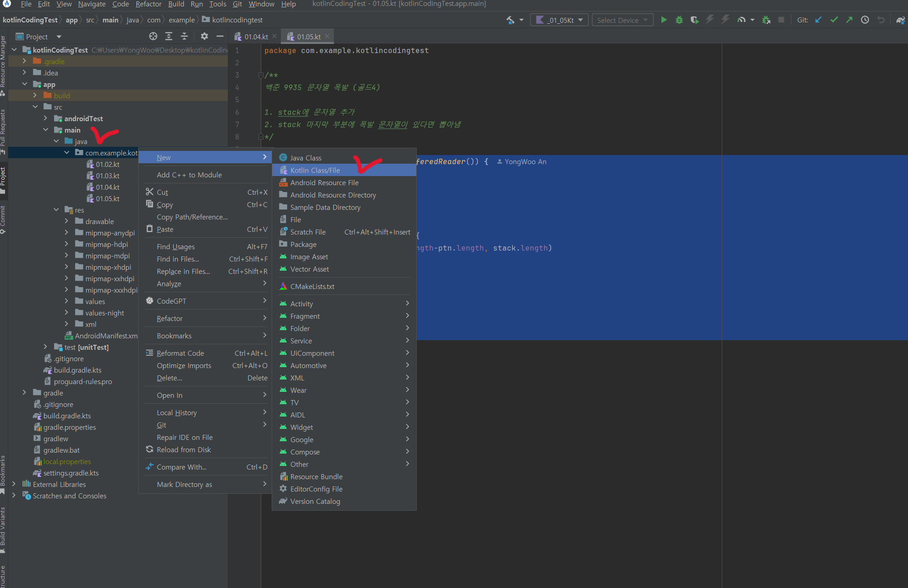Start debugging with the Debug icon
This screenshot has height=588, width=908.
click(x=679, y=20)
